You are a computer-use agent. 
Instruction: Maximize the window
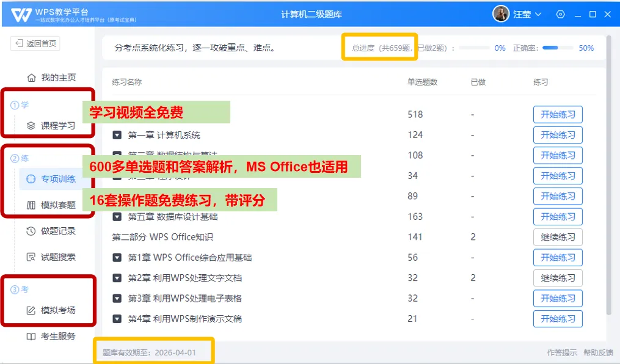click(593, 14)
